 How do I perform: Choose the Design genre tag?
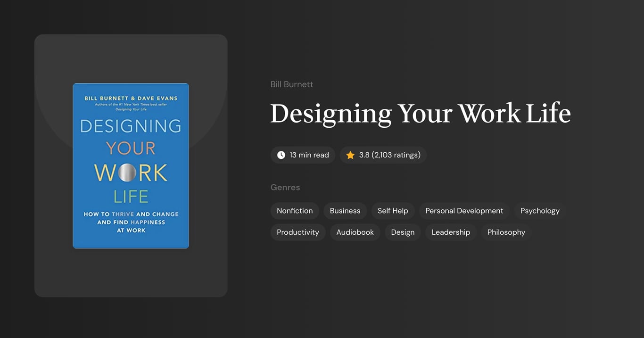(403, 232)
